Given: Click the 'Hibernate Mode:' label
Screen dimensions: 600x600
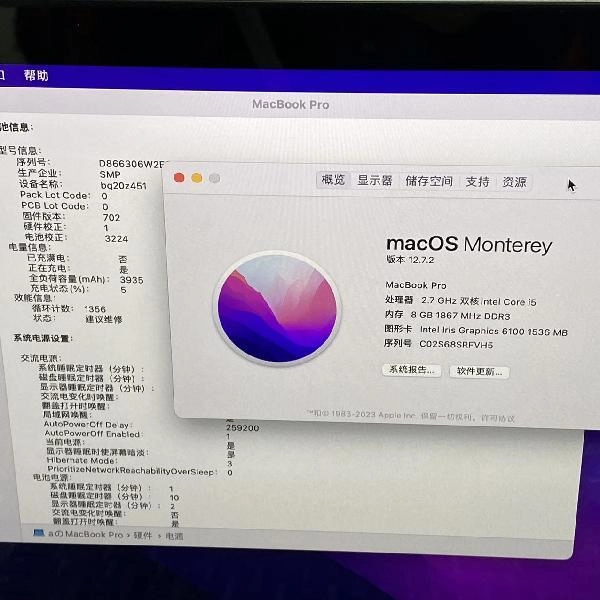Looking at the screenshot, I should [82, 460].
